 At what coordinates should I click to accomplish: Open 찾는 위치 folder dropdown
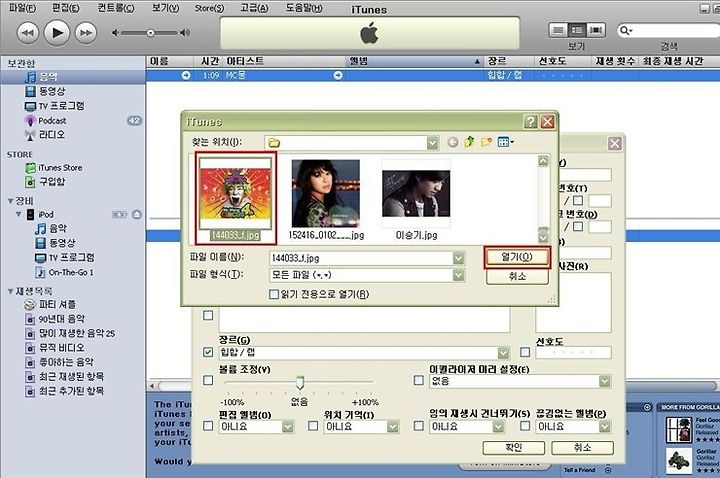(x=433, y=143)
